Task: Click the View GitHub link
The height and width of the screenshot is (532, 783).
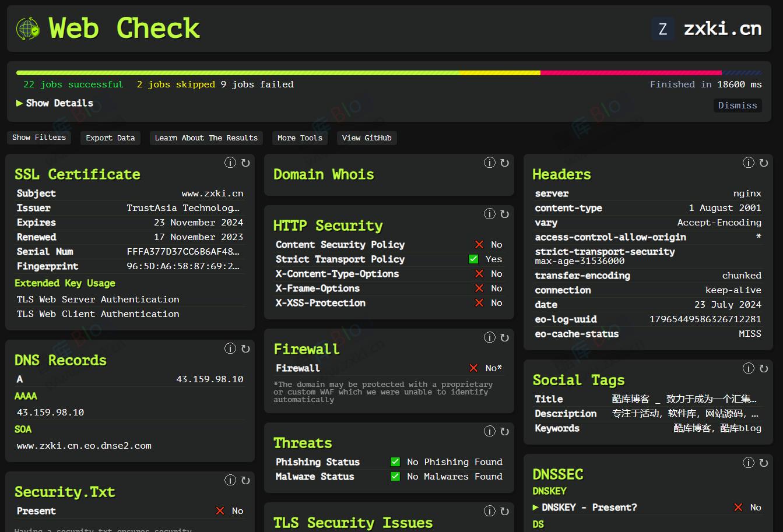Action: [x=366, y=138]
